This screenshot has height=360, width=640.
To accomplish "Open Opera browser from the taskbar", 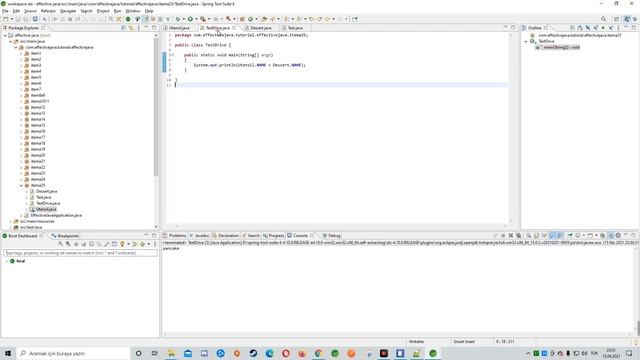I will [x=286, y=353].
